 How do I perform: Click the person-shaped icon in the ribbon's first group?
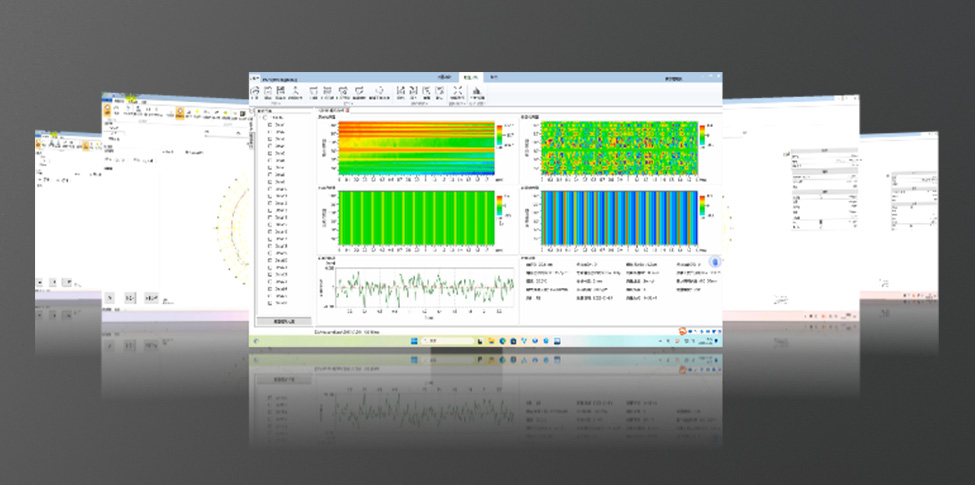coord(296,92)
